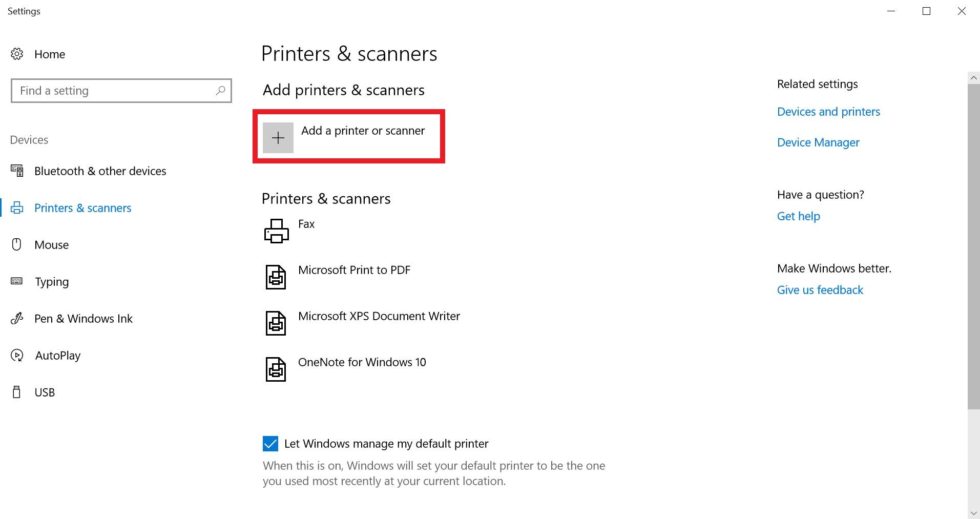Select Microsoft Print to PDF icon
The height and width of the screenshot is (519, 980).
click(276, 277)
